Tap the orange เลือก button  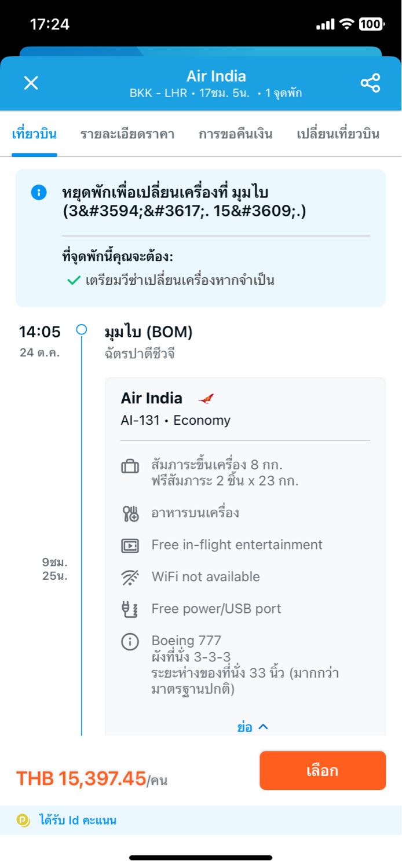(x=323, y=771)
